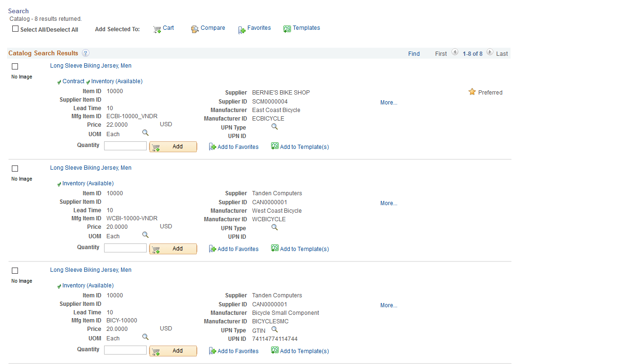
Task: Check the third search result's selection checkbox
Action: coord(15,270)
